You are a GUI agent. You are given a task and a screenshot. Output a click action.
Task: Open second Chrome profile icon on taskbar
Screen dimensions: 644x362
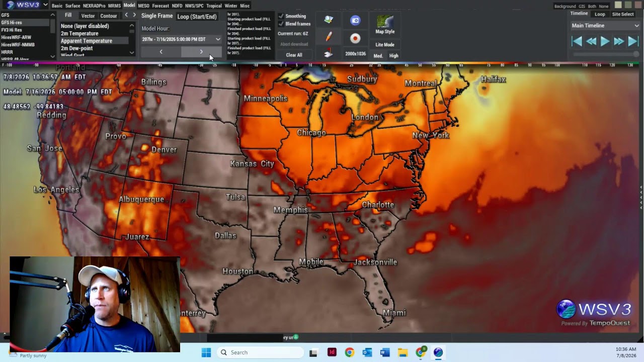pyautogui.click(x=421, y=352)
